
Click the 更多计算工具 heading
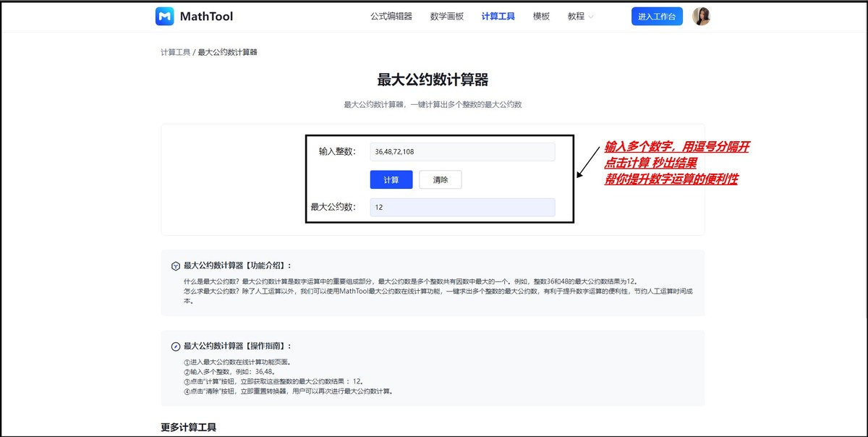tap(187, 426)
